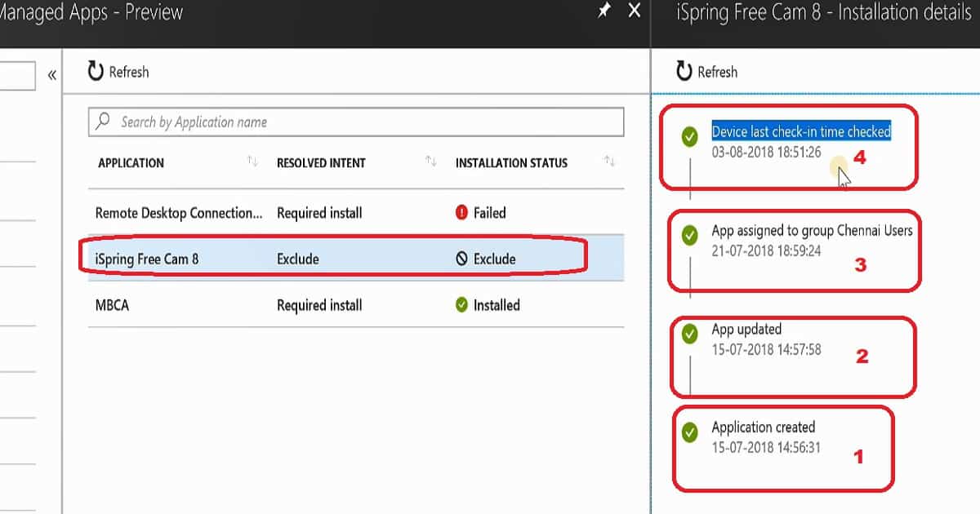Click the Installed status text
This screenshot has width=980, height=514.
[497, 305]
